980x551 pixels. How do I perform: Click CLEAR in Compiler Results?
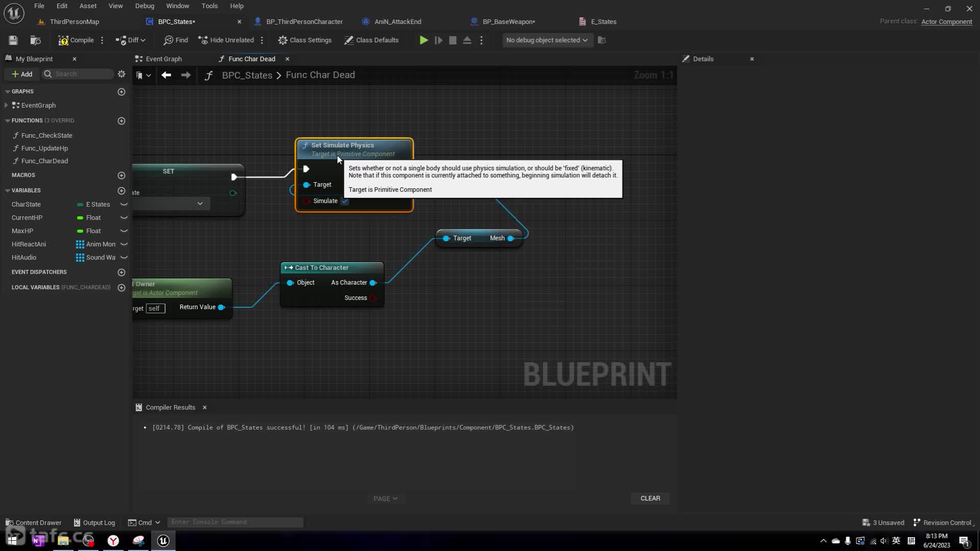[x=650, y=498]
